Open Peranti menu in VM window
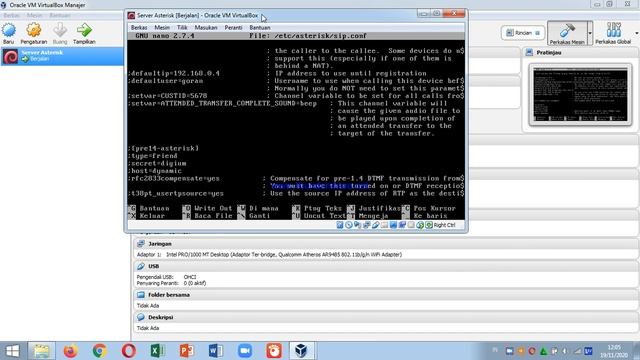The image size is (640, 360). pyautogui.click(x=233, y=27)
